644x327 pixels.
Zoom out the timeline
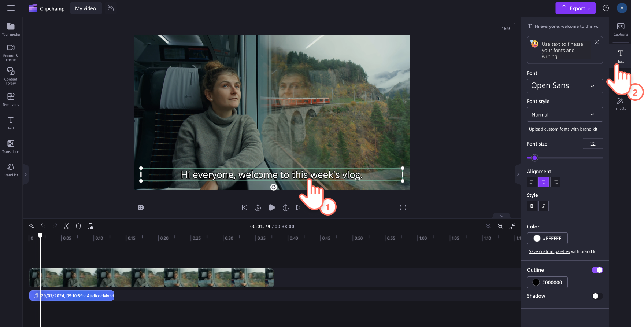[x=488, y=226]
